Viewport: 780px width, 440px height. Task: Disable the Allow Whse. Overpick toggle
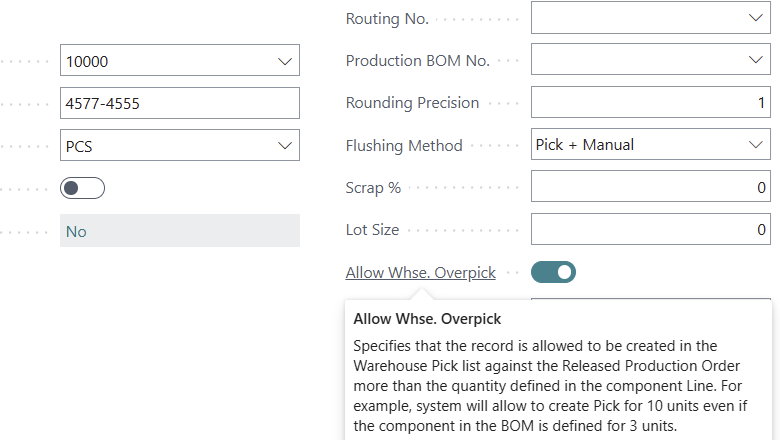click(553, 272)
